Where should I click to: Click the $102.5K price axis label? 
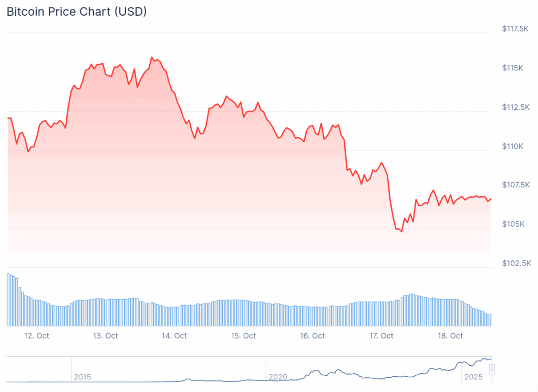point(515,263)
